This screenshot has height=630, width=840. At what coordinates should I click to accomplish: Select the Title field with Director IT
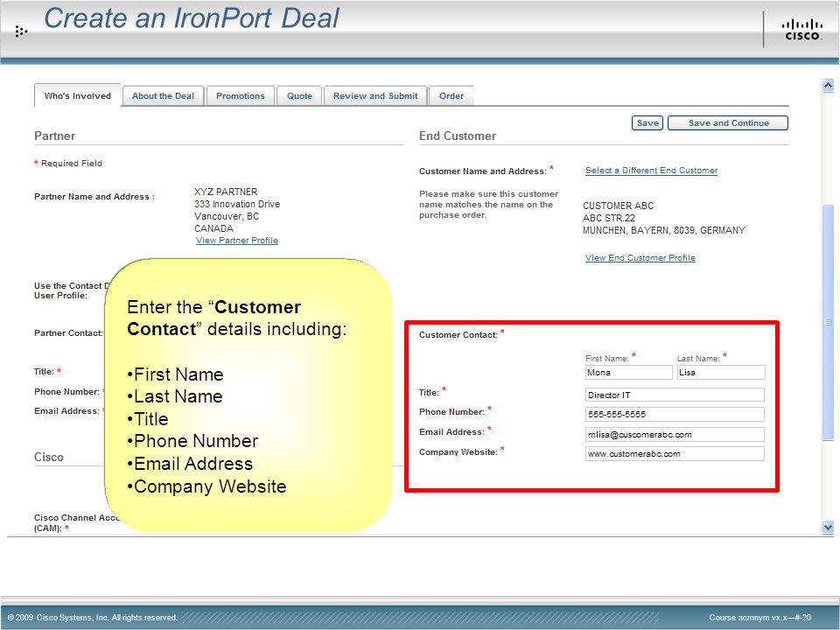675,395
